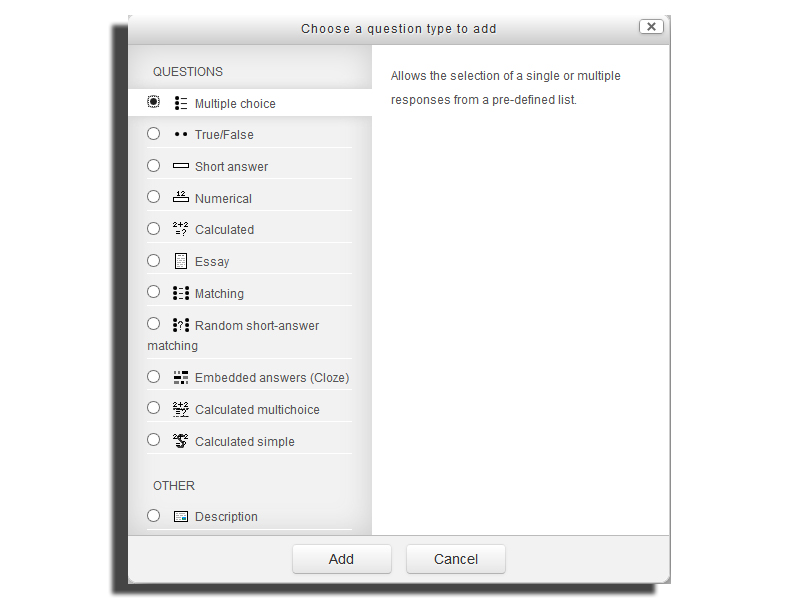Click the Multiple choice question icon
This screenshot has height=600, width=800.
[181, 103]
